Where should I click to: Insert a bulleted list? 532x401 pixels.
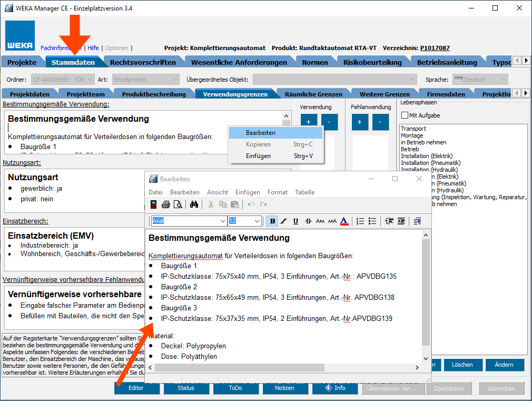[372, 221]
